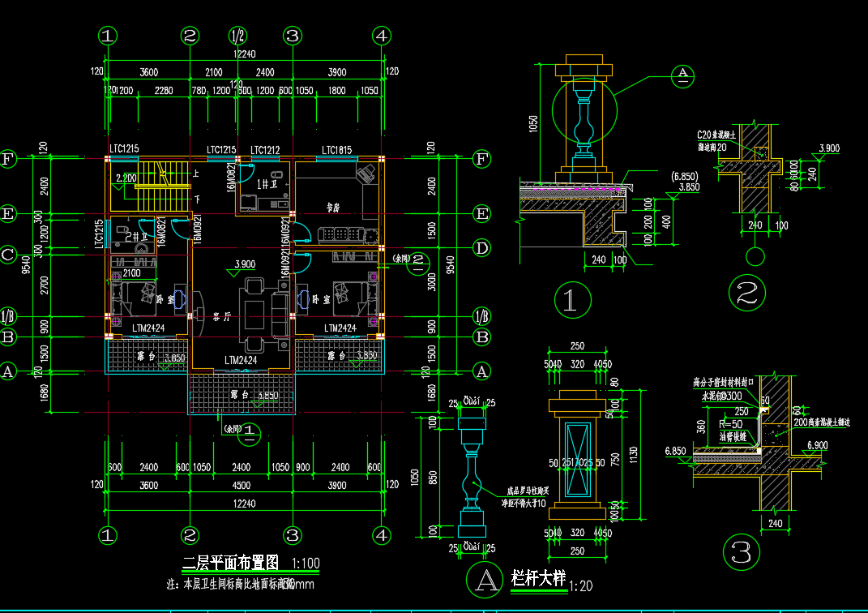Select the 2#卫 bathroom label

tap(136, 237)
